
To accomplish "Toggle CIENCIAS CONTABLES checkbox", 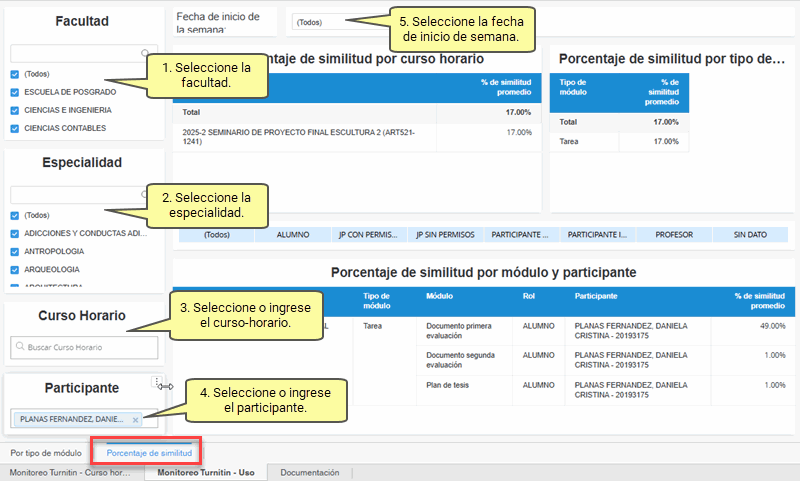I will (x=14, y=128).
